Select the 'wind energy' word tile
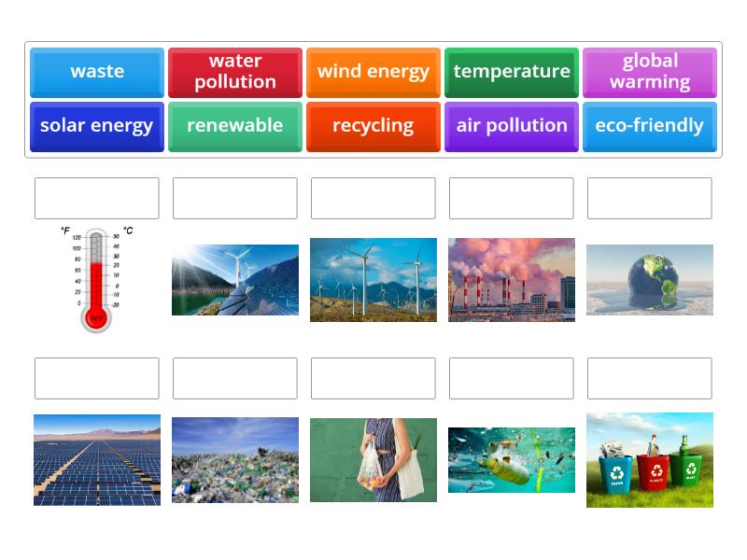This screenshot has height=560, width=747. (x=373, y=72)
